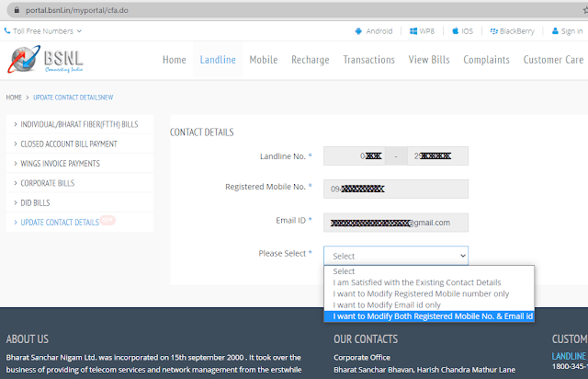Click the Landline number field

pos(437,155)
